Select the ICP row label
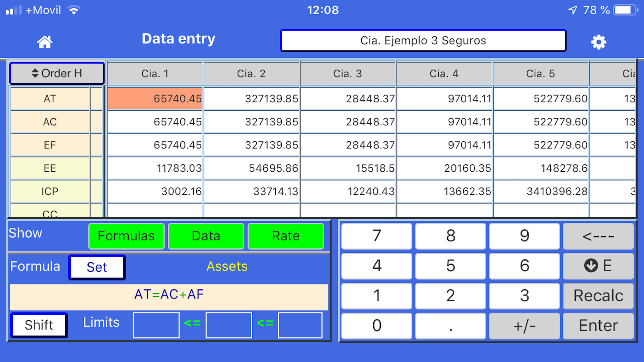The width and height of the screenshot is (644, 362). [50, 191]
